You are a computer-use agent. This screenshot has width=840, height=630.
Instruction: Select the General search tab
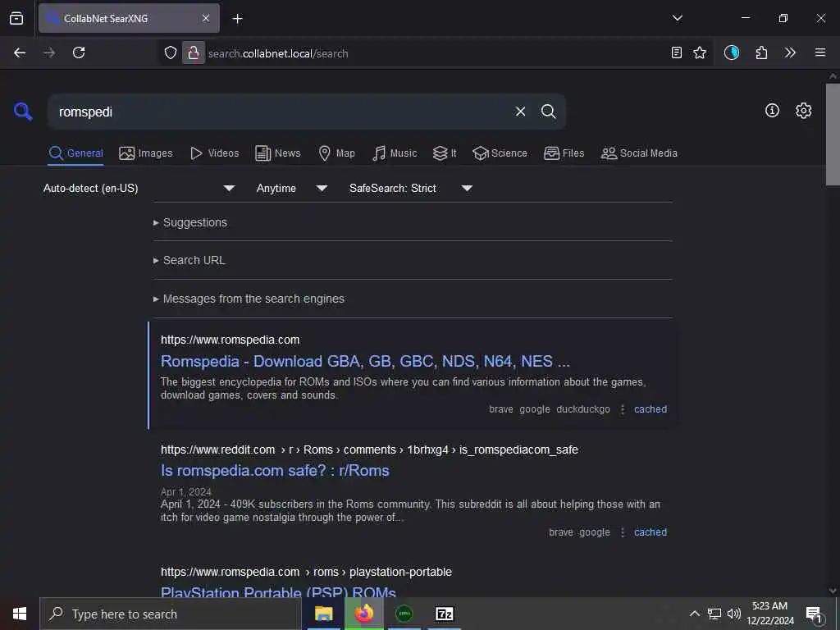click(x=75, y=153)
